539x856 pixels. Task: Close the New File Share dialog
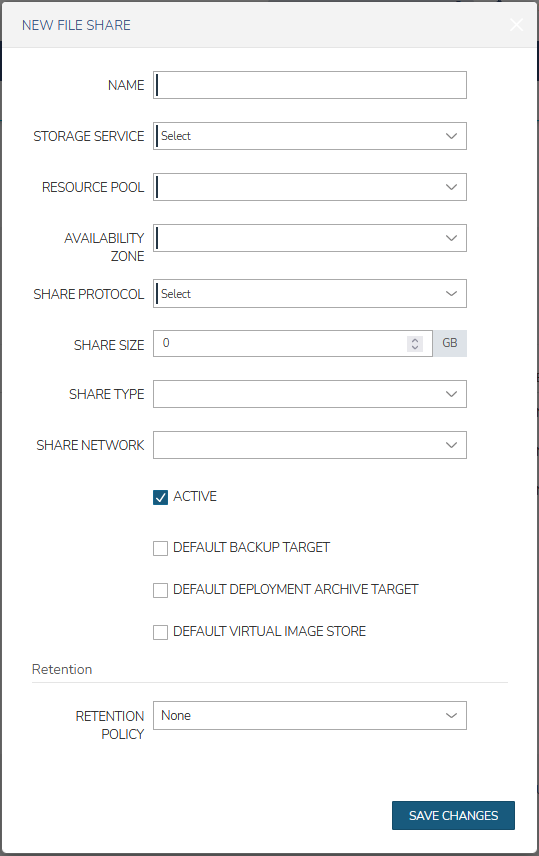pyautogui.click(x=516, y=25)
